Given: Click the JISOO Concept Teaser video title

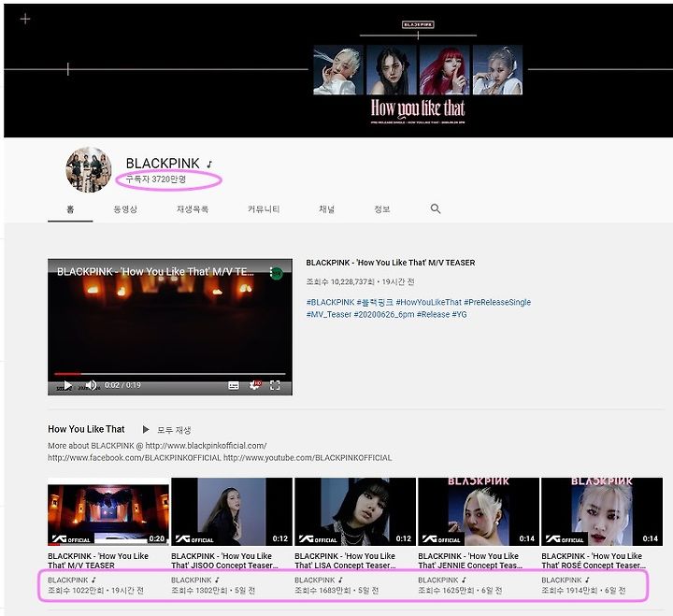Looking at the screenshot, I should click(x=225, y=561).
